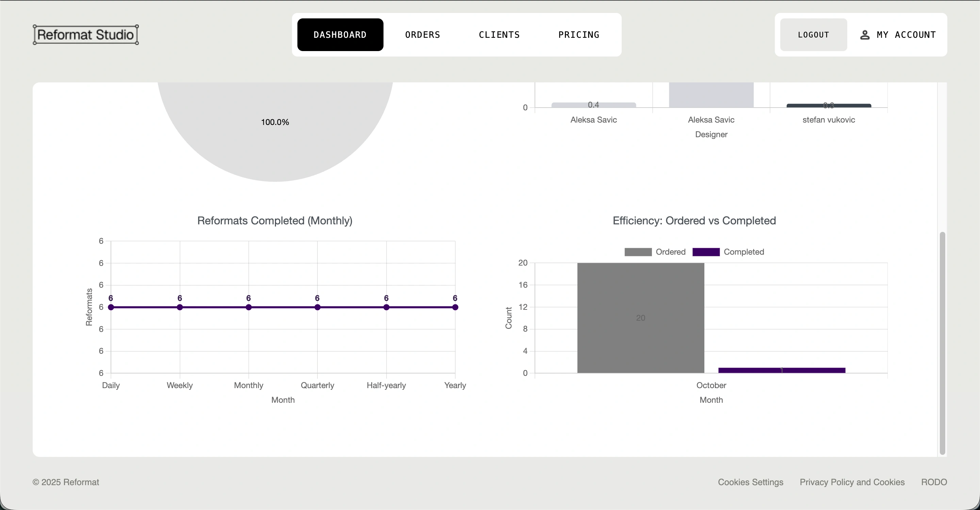This screenshot has width=980, height=510.
Task: Open the Dashboard tab
Action: point(340,35)
